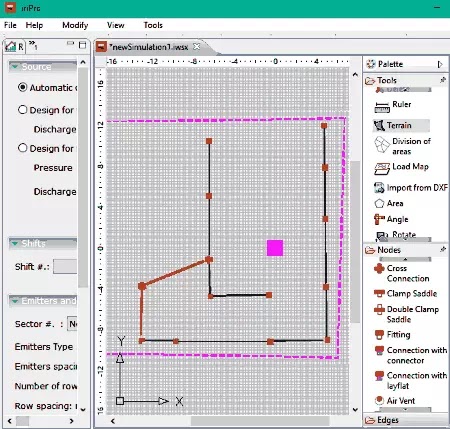Collapse the Emitters section
Screen dimensions: 450x429
pyautogui.click(x=14, y=301)
